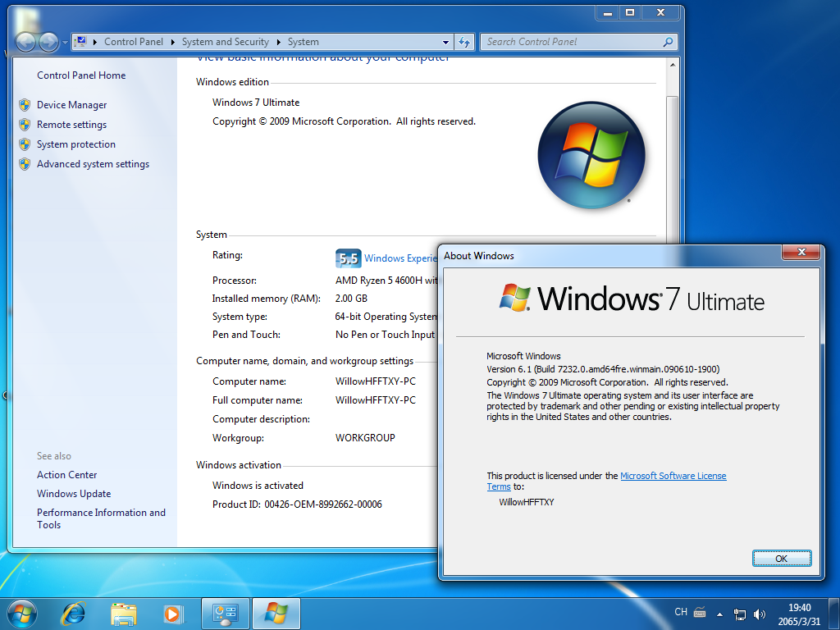Click the scroll up arrow in System window
The height and width of the screenshot is (630, 840).
pyautogui.click(x=673, y=65)
